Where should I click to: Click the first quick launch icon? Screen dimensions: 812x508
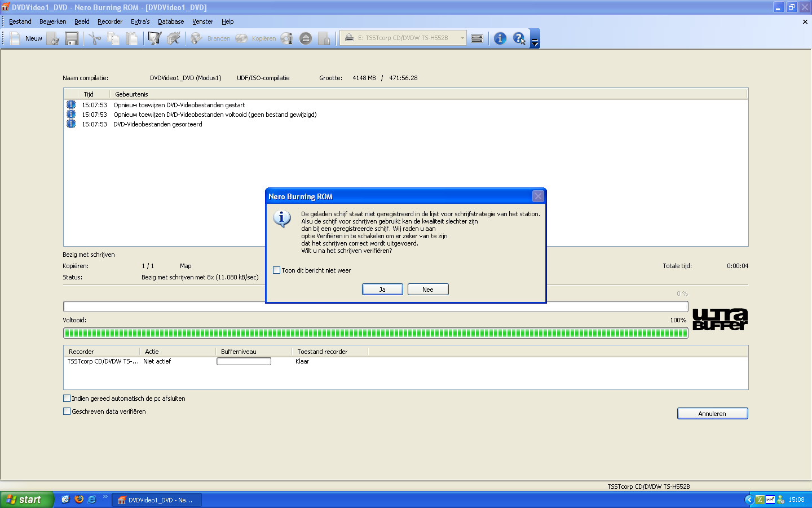65,500
